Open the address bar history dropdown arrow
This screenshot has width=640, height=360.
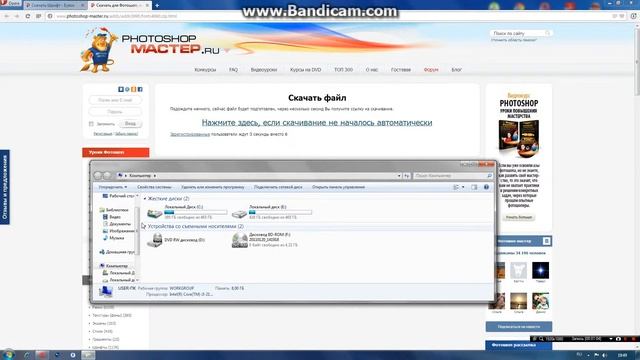point(399,176)
